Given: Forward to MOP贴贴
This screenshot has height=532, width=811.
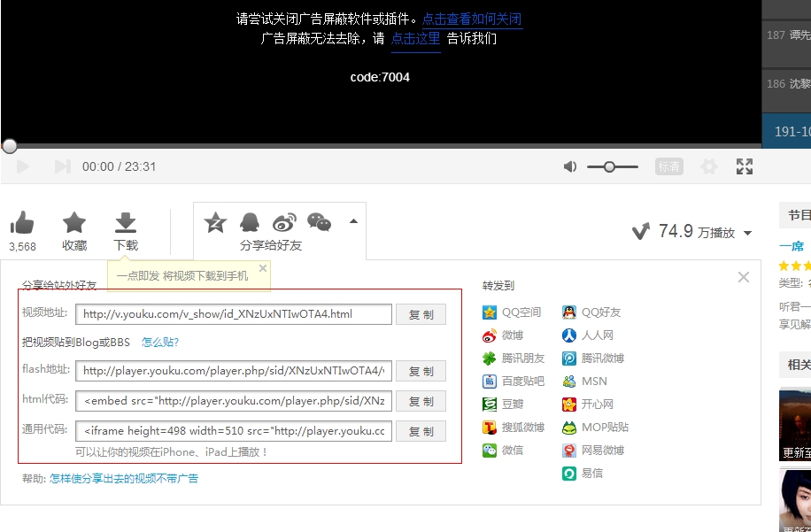Looking at the screenshot, I should (595, 428).
